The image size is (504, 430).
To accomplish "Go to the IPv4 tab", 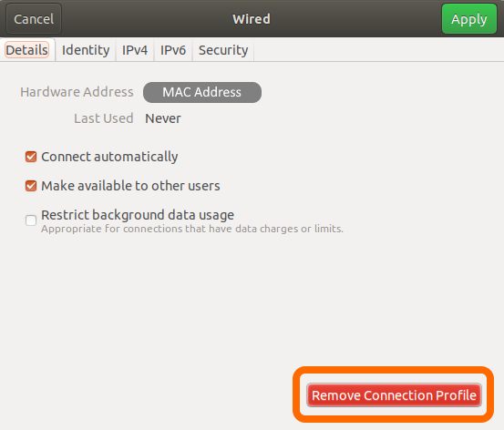I will click(x=135, y=50).
